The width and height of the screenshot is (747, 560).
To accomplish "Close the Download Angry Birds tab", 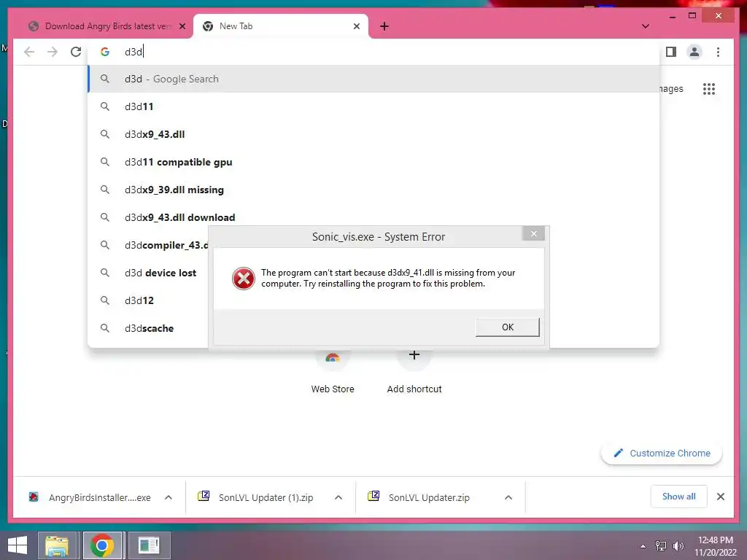I will (x=182, y=26).
